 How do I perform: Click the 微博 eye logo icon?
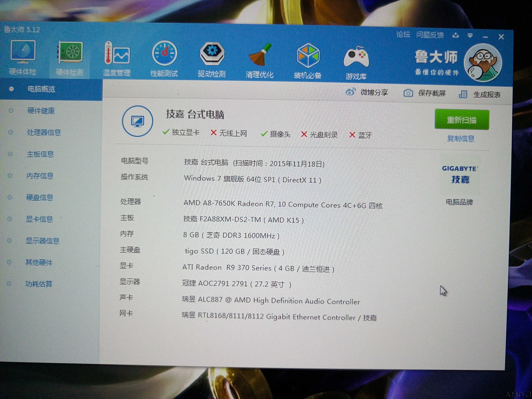coord(350,92)
